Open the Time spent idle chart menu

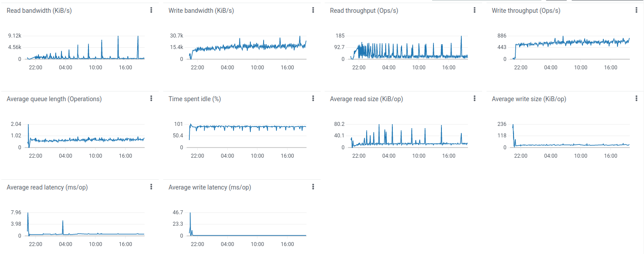point(313,99)
